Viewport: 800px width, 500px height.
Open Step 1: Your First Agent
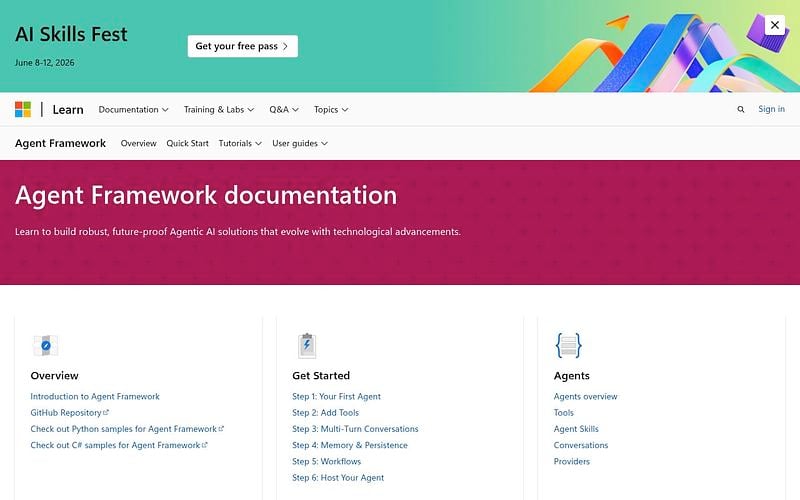click(x=336, y=396)
